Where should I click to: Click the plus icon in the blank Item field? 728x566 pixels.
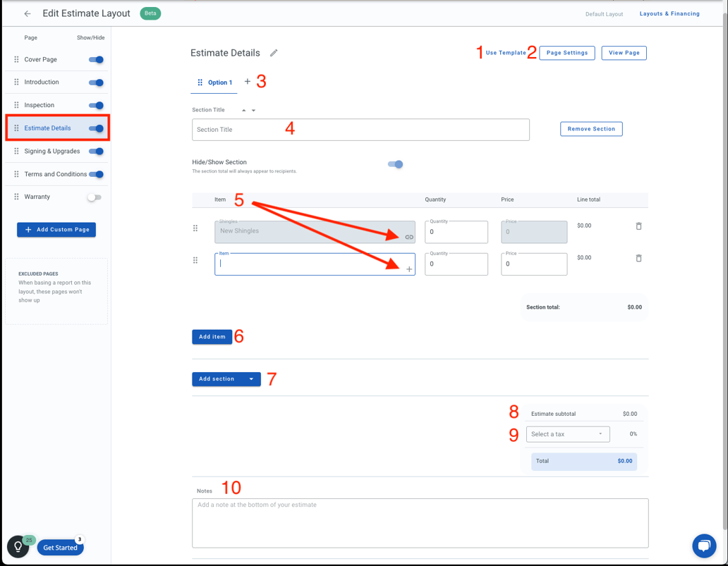click(408, 269)
